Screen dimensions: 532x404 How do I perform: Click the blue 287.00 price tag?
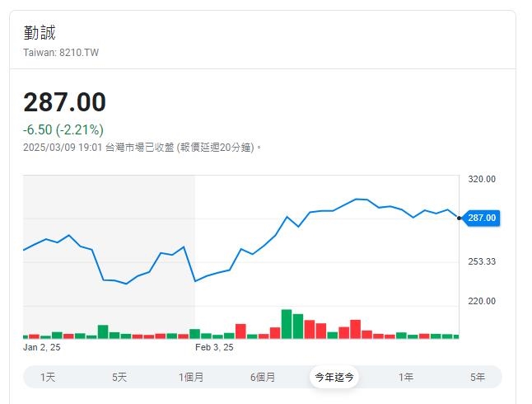(x=482, y=218)
